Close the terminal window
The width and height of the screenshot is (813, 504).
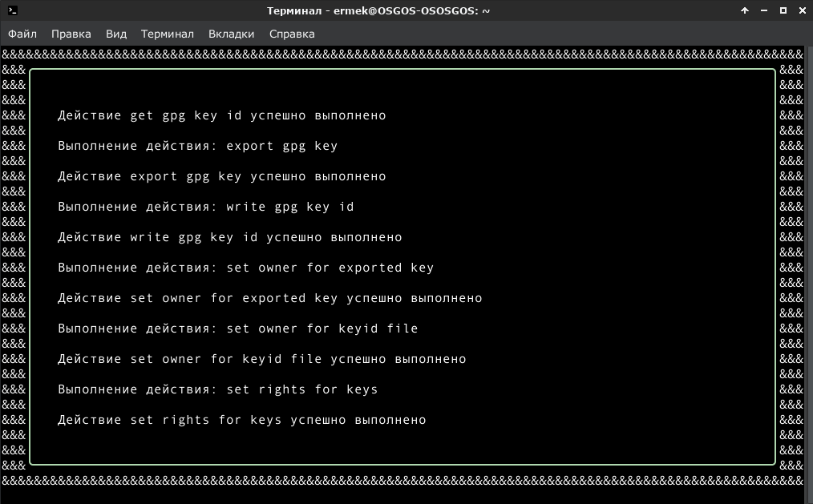(x=802, y=10)
